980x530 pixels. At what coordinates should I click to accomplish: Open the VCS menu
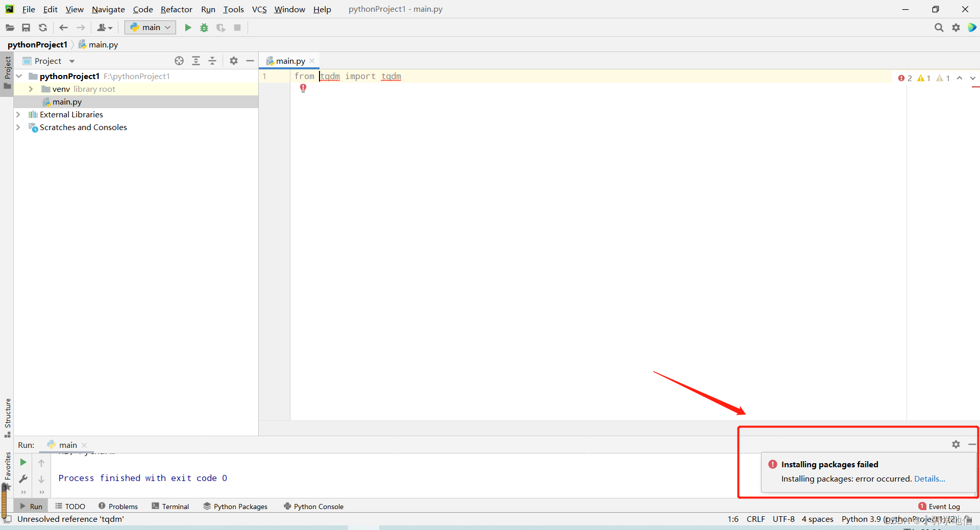click(x=259, y=9)
